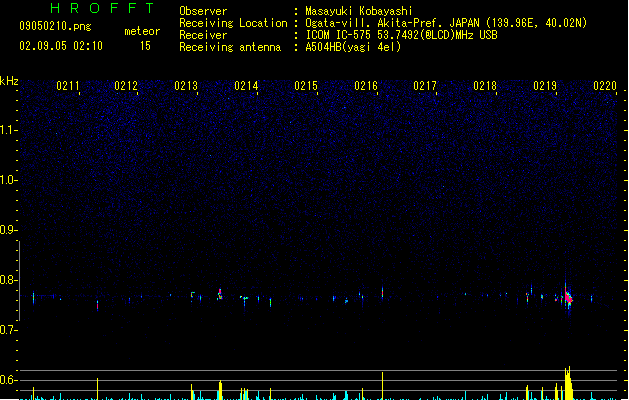
Task: Click the 0.8 kHz axis label
Action: click(8, 280)
